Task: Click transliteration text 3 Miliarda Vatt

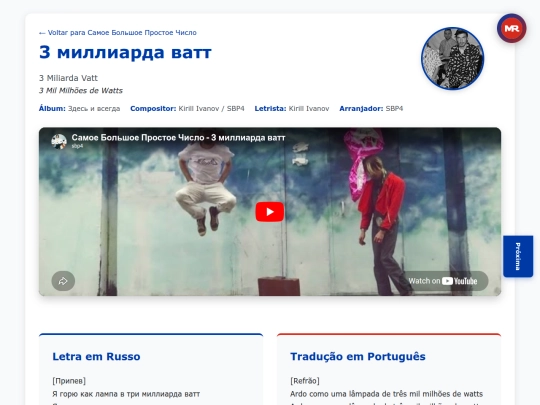Action: coord(68,78)
